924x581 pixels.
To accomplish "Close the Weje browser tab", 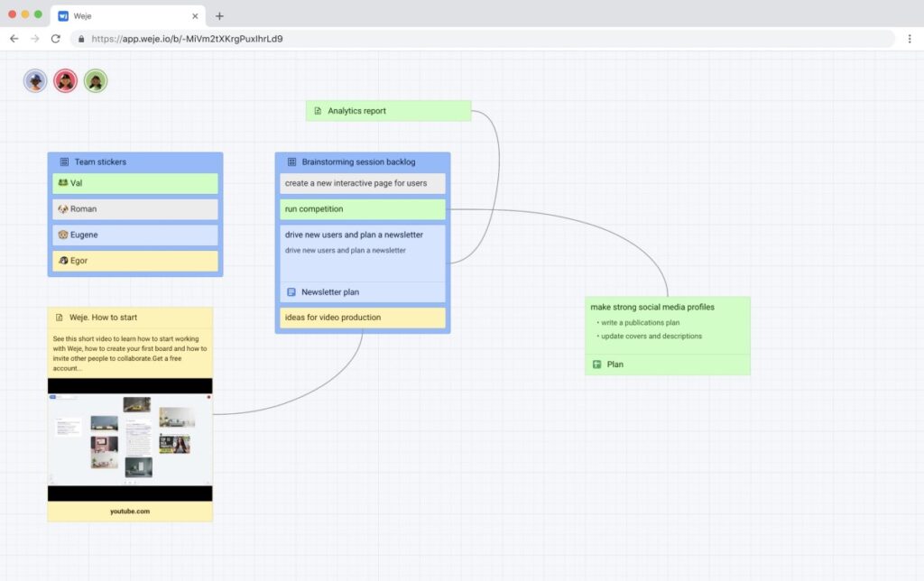I will click(x=196, y=16).
